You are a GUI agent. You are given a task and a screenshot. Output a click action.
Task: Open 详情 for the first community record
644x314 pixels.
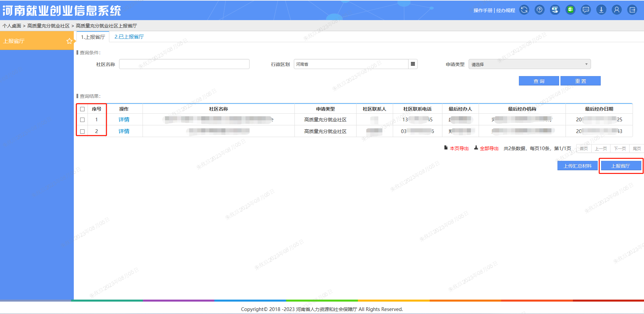pos(124,119)
